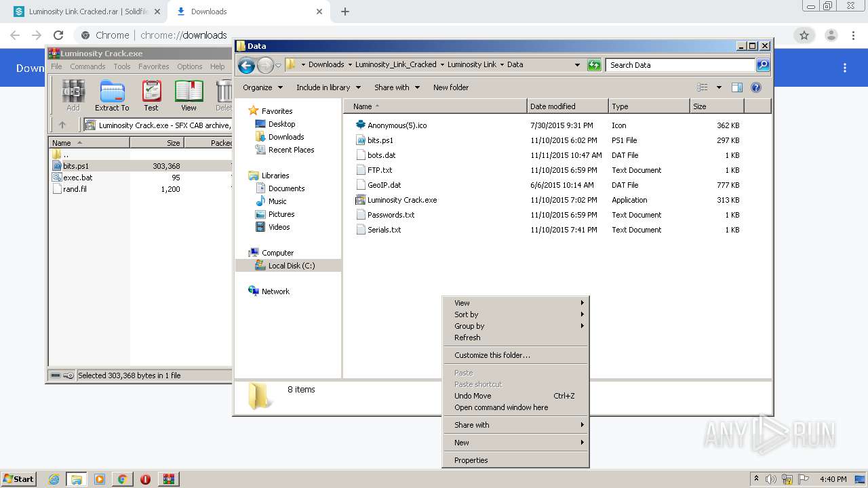Open the Organize dropdown
Image resolution: width=868 pixels, height=488 pixels.
click(x=262, y=87)
